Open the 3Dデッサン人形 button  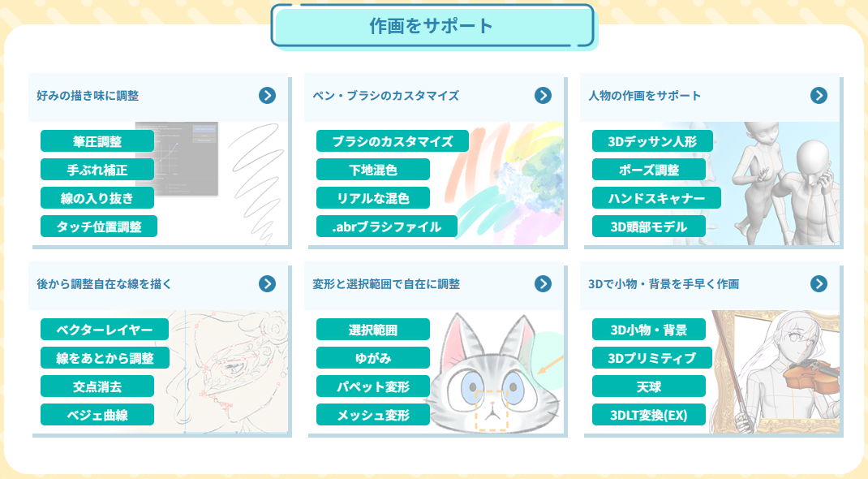pyautogui.click(x=652, y=141)
